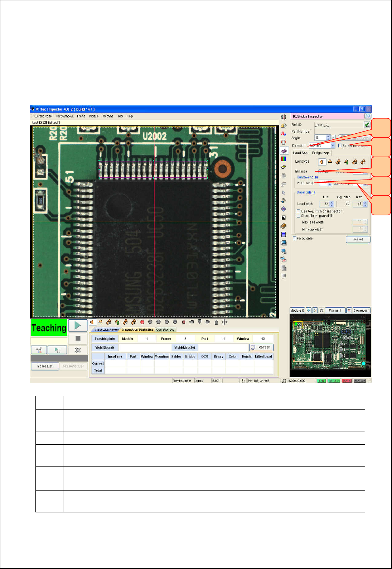This screenshot has width=392, height=569.
Task: Open the Part/Window menu
Action: 64,116
